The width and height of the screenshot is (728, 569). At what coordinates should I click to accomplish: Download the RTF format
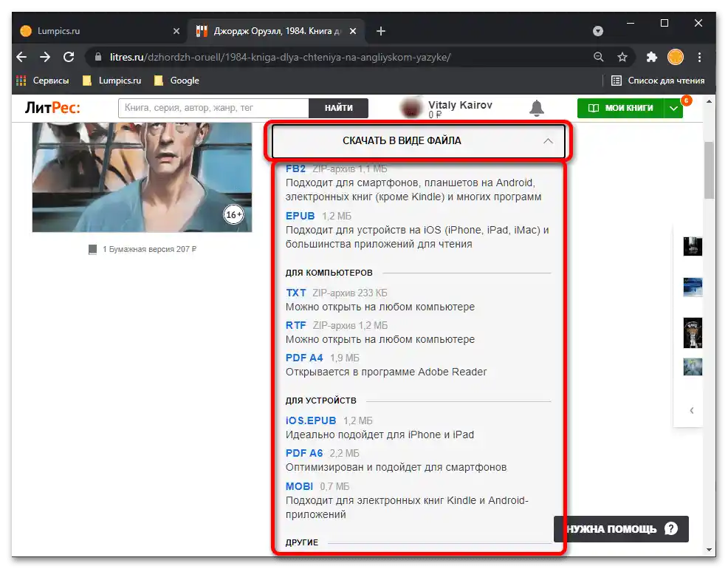[x=296, y=326]
